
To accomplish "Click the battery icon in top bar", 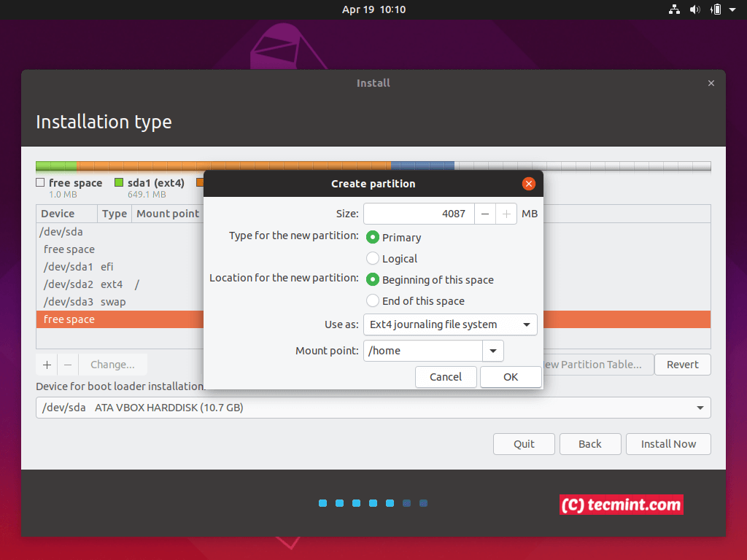I will (715, 9).
